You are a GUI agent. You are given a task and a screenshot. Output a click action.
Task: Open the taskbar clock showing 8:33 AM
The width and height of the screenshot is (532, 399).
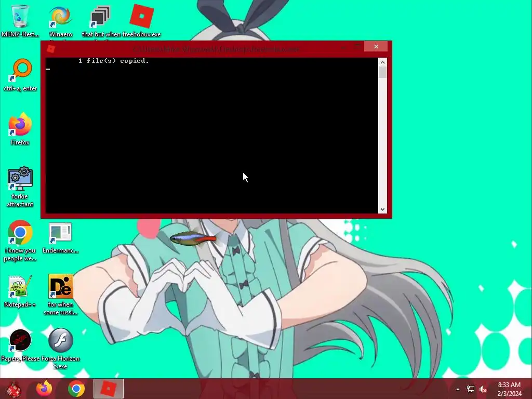(509, 389)
